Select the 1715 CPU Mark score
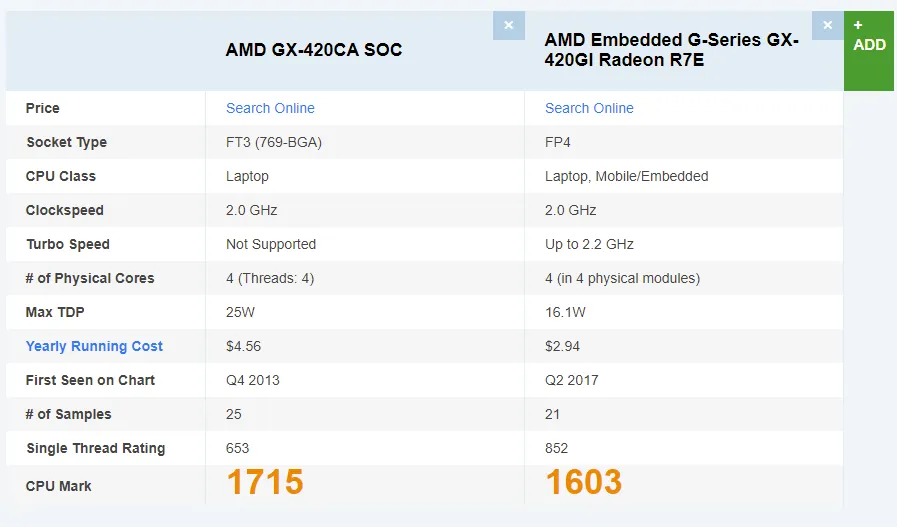 [x=265, y=482]
